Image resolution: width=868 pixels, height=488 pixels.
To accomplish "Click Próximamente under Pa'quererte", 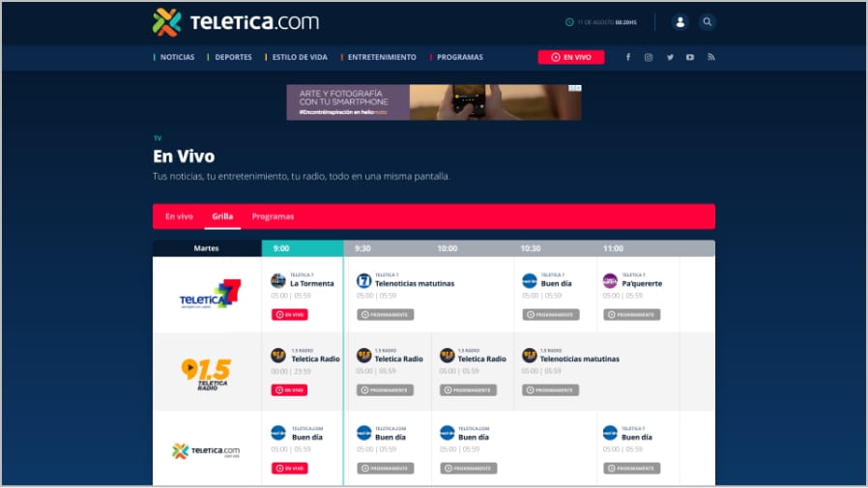I will [631, 314].
